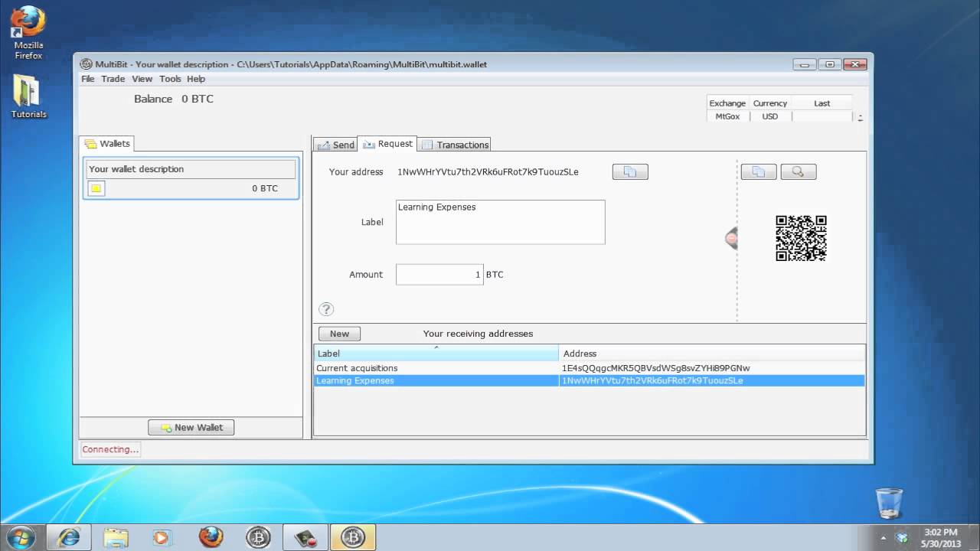Switch to the Transactions tab
This screenshot has width=980, height=551.
(456, 145)
